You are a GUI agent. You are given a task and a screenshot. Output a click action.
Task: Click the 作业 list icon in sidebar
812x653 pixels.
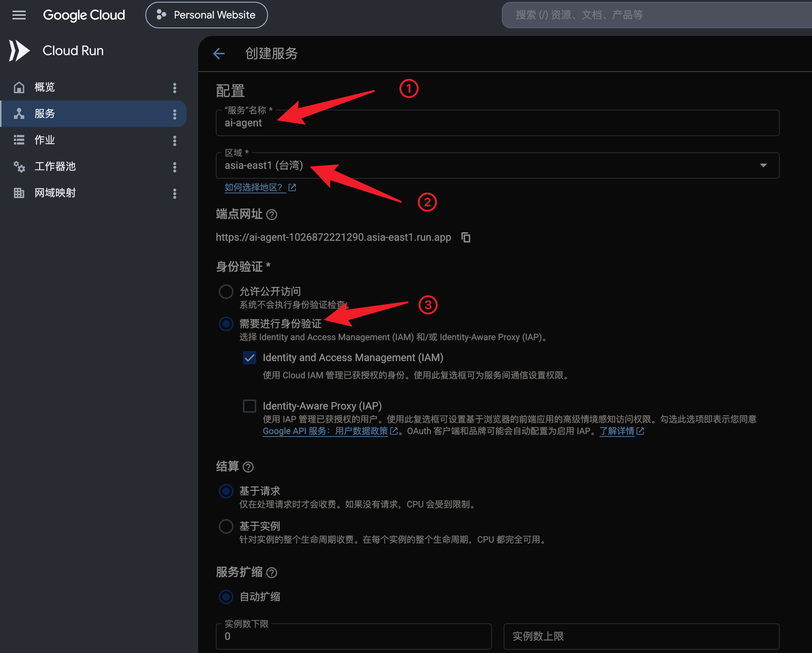click(x=19, y=140)
